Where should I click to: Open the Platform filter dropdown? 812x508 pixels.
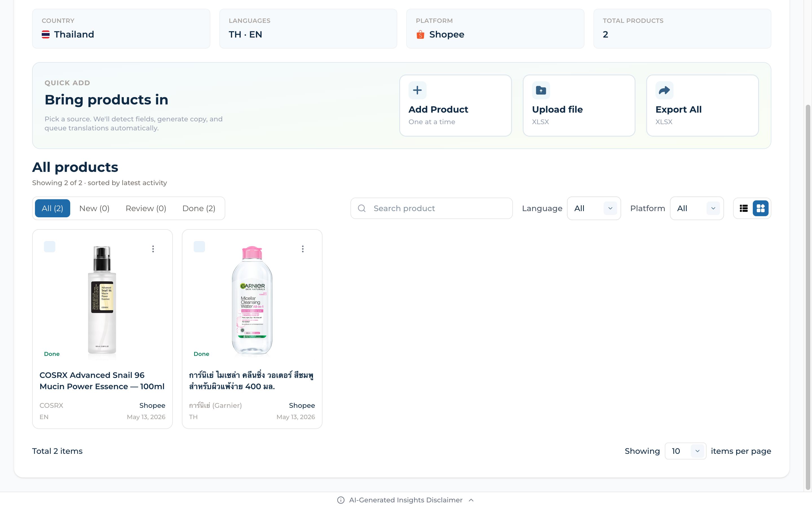point(697,208)
